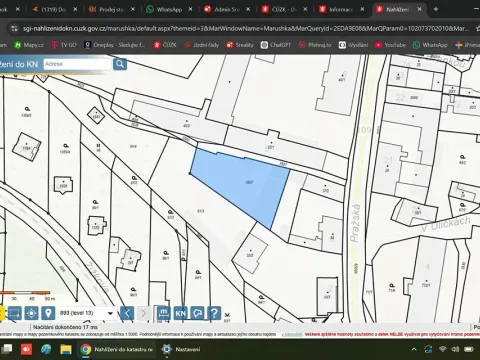Click the Chrome taskbar item Nahlížení do katastru
Image resolution: width=480 pixels, height=360 pixels.
tap(117, 349)
